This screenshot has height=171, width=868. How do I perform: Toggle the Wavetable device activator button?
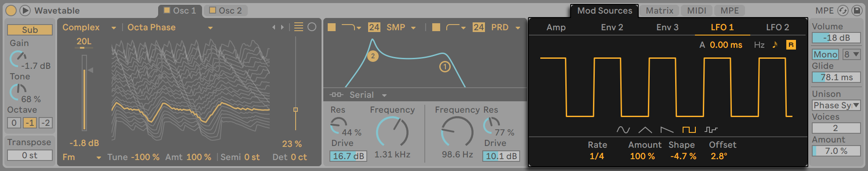point(11,11)
